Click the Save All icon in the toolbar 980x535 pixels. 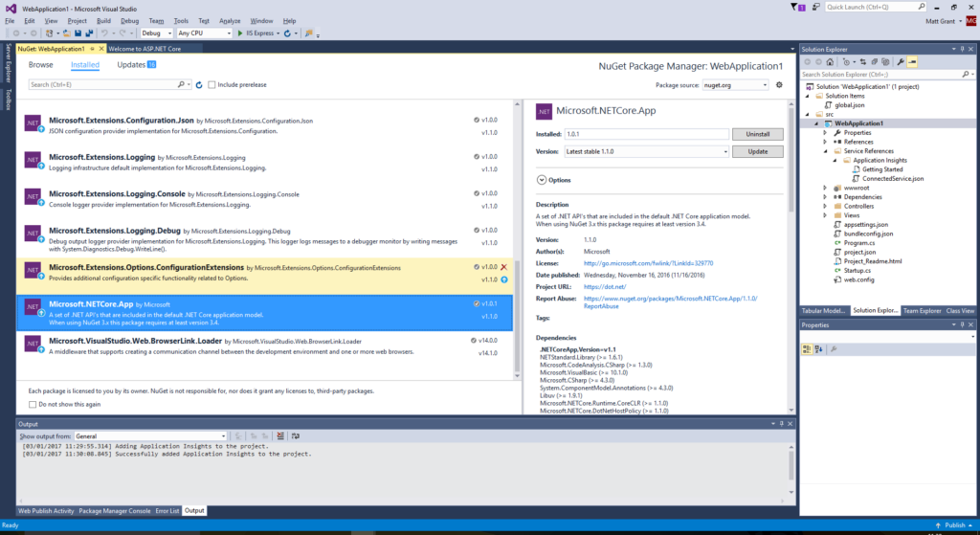pos(89,33)
